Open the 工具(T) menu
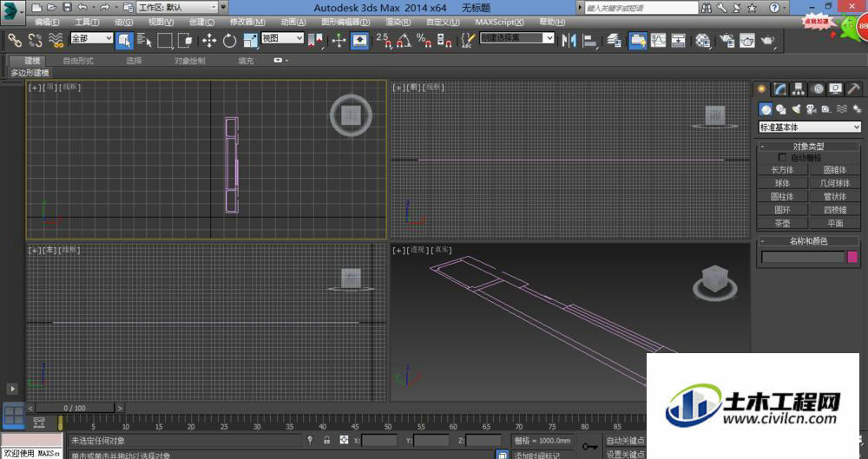Viewport: 868px width, 459px height. [x=87, y=23]
